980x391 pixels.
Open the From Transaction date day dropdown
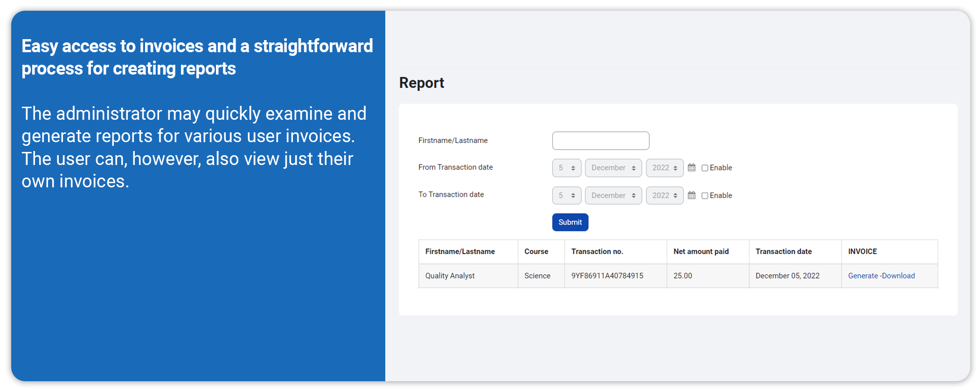point(566,168)
